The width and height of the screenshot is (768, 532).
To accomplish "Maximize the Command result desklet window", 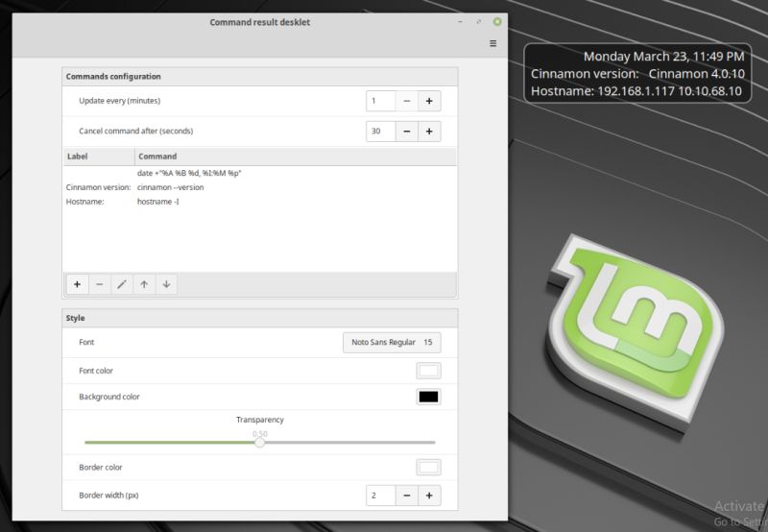I will (478, 21).
